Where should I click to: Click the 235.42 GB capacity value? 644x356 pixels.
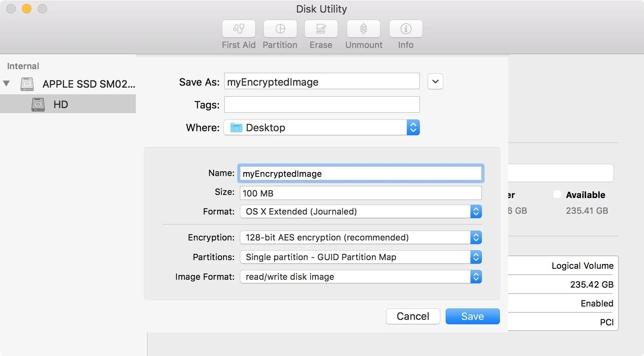[591, 284]
